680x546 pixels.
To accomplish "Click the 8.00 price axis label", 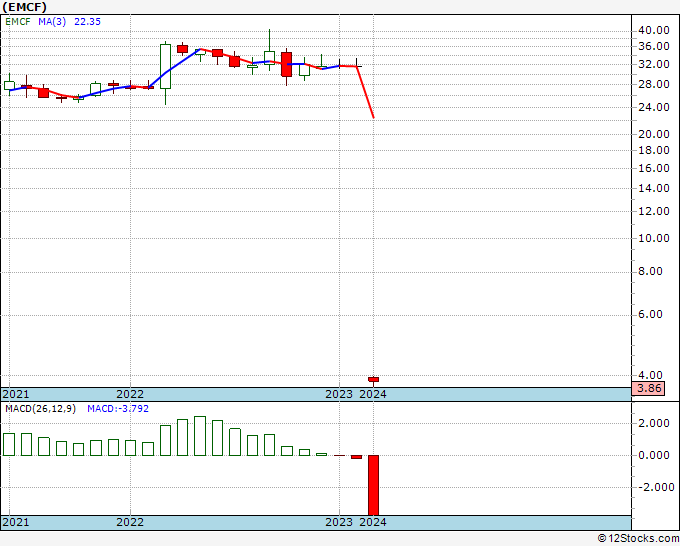I will click(650, 271).
